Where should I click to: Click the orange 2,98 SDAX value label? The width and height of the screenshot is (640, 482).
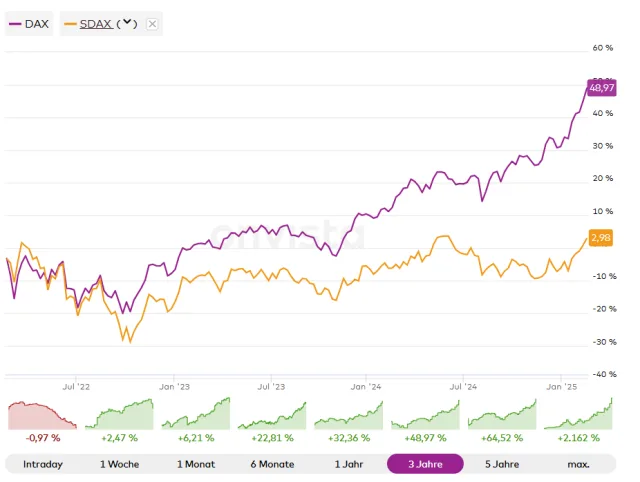pyautogui.click(x=601, y=237)
